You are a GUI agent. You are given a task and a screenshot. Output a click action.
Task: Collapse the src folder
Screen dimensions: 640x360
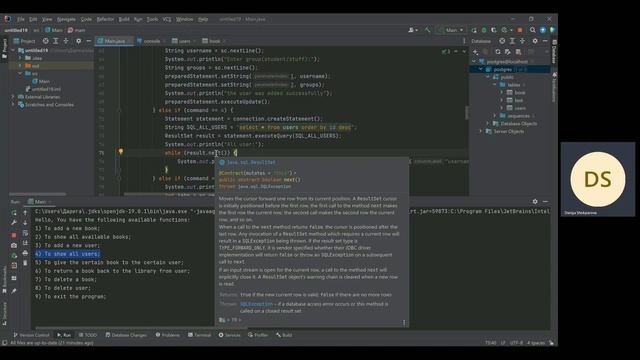coord(20,73)
